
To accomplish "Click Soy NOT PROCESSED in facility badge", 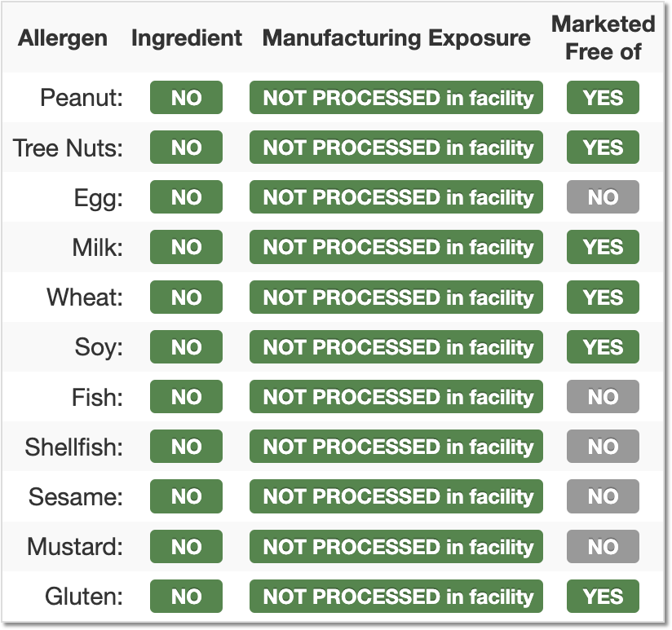I will 396,347.
